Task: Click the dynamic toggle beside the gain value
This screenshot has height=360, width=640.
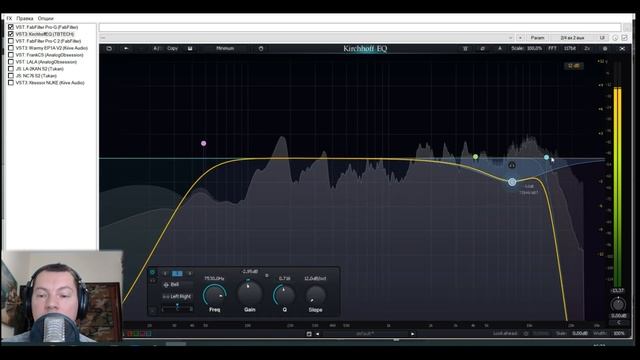Action: click(267, 275)
